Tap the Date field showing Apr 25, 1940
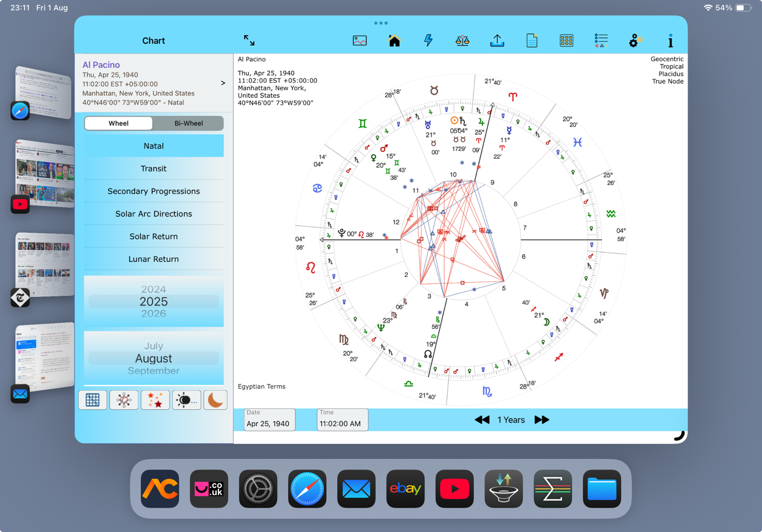The image size is (762, 532). coord(270,420)
